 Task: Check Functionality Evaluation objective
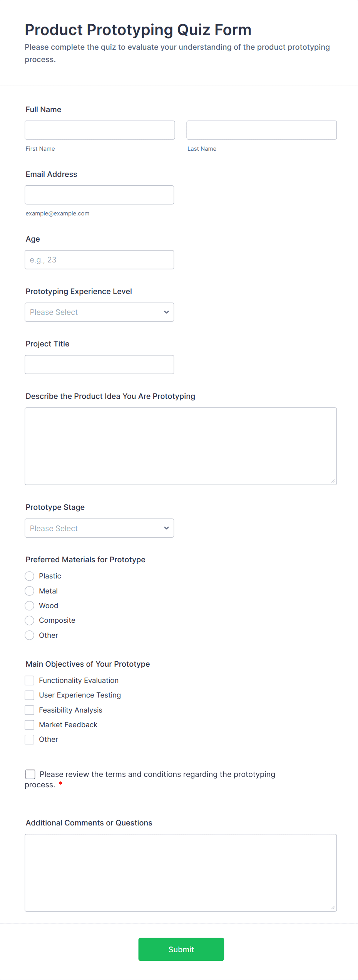30,681
